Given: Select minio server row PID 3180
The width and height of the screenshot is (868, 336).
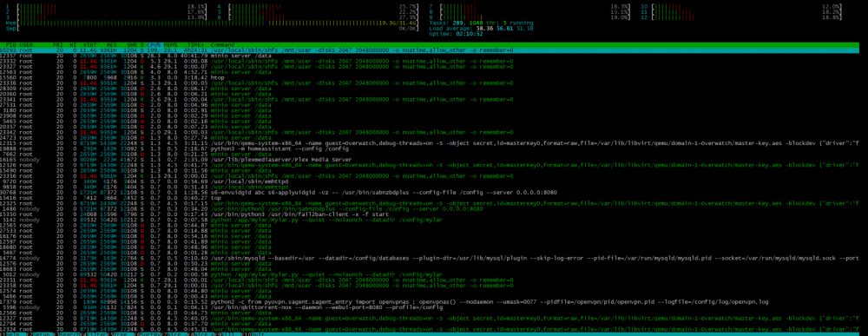Looking at the screenshot, I should (x=434, y=110).
